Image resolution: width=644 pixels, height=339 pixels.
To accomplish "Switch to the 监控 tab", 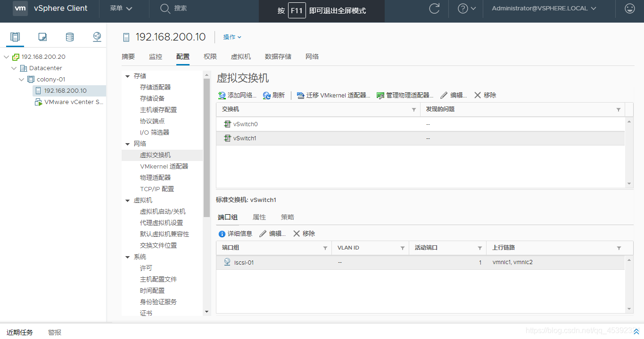I will [x=156, y=56].
